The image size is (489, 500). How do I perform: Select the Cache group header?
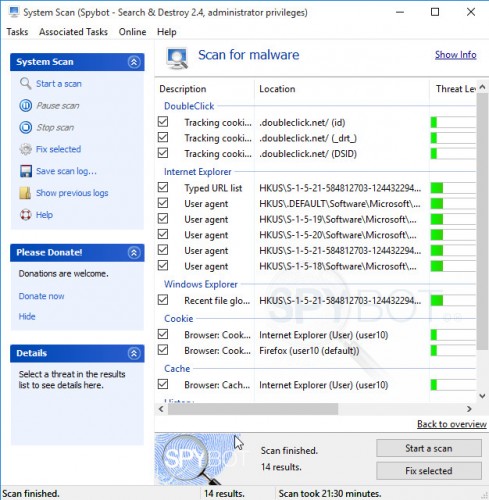[177, 369]
